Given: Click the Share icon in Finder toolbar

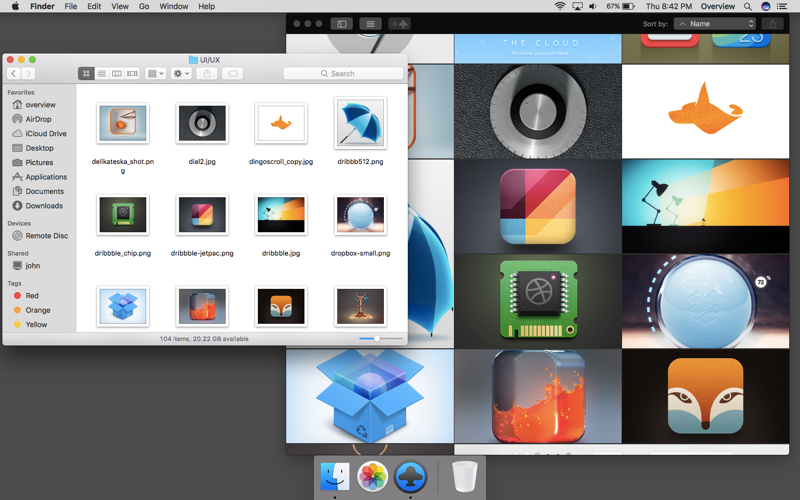Looking at the screenshot, I should [207, 74].
